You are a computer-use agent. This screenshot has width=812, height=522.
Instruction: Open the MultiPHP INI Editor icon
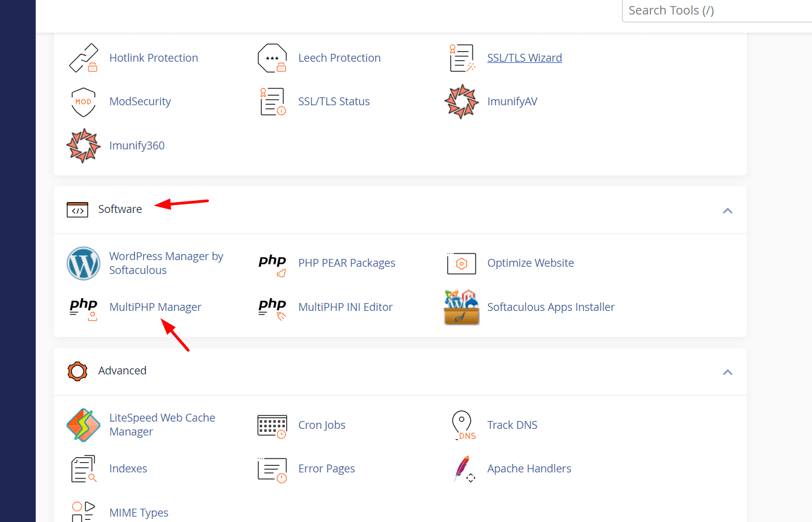pyautogui.click(x=272, y=308)
